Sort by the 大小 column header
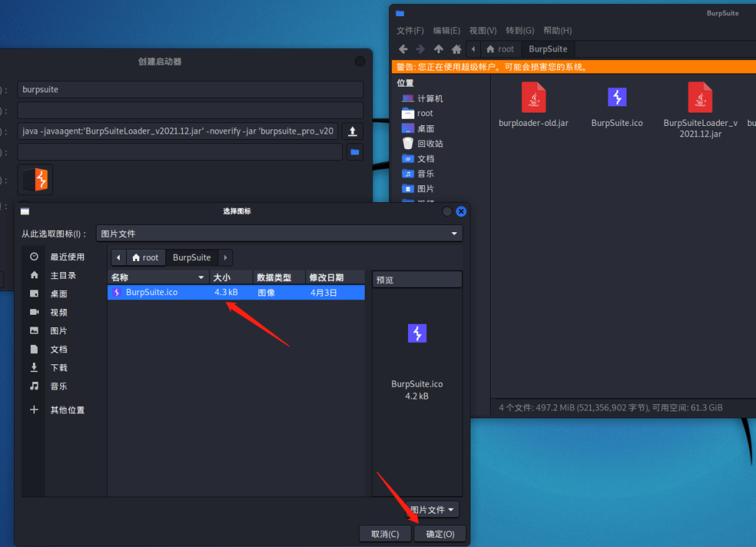This screenshot has height=547, width=756. [x=231, y=277]
